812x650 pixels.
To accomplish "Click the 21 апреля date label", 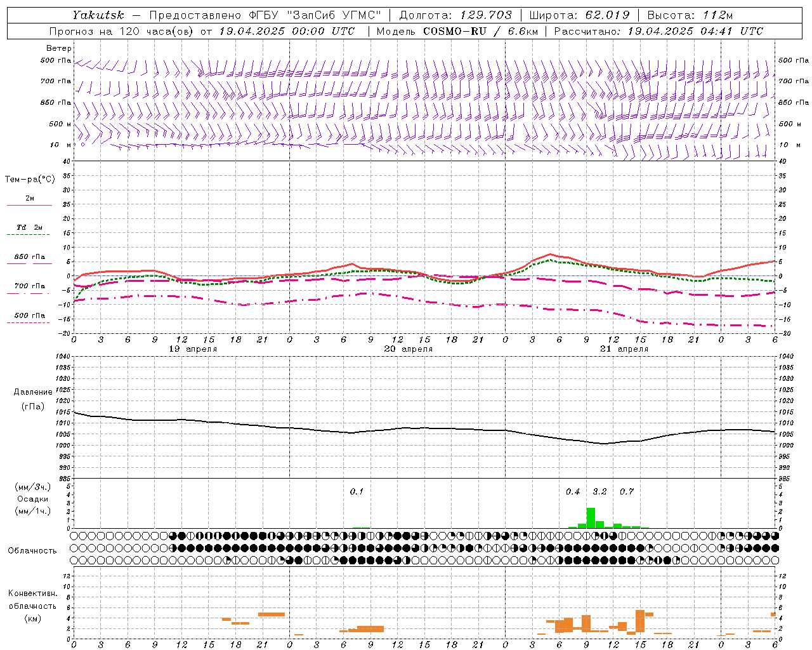I will pyautogui.click(x=624, y=349).
